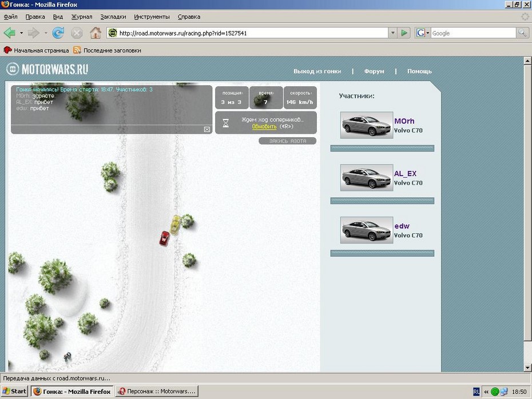Open the Инструменты menu
This screenshot has width=532, height=399.
click(x=152, y=17)
